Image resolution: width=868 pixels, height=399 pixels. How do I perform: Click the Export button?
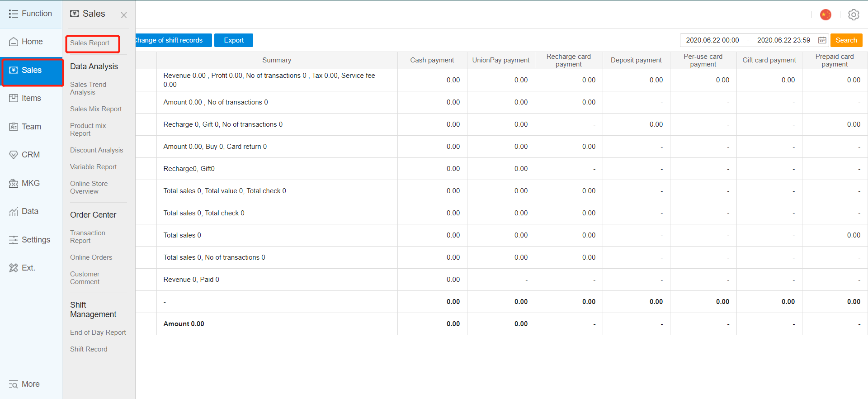coord(234,40)
